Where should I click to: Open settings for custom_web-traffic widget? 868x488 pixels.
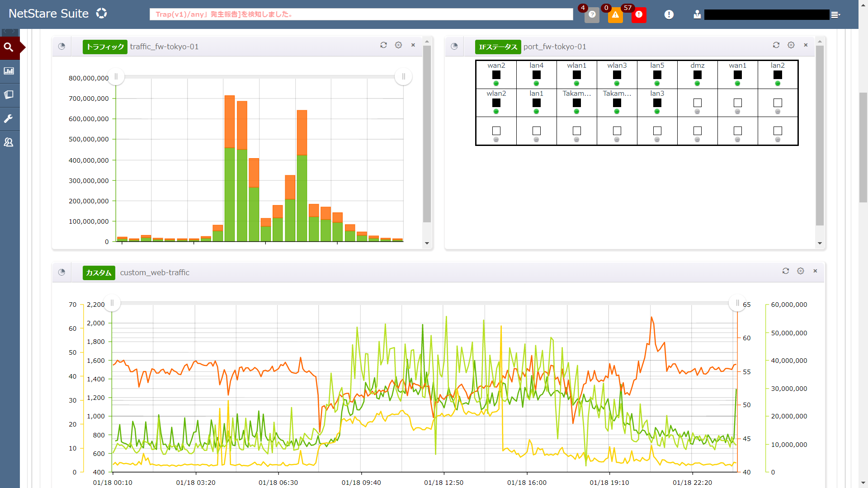point(801,271)
